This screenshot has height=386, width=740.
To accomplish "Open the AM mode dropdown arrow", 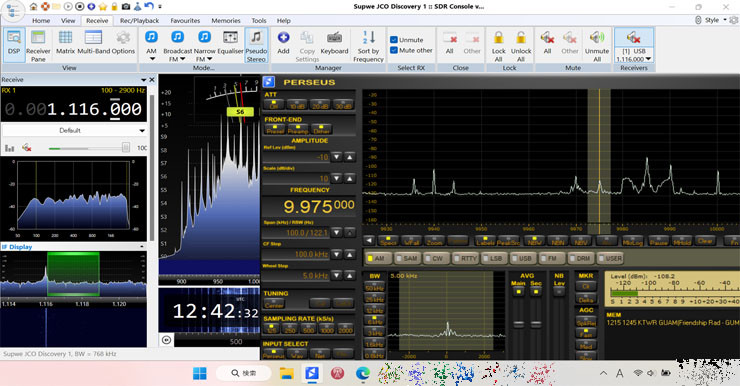I will coord(152,59).
